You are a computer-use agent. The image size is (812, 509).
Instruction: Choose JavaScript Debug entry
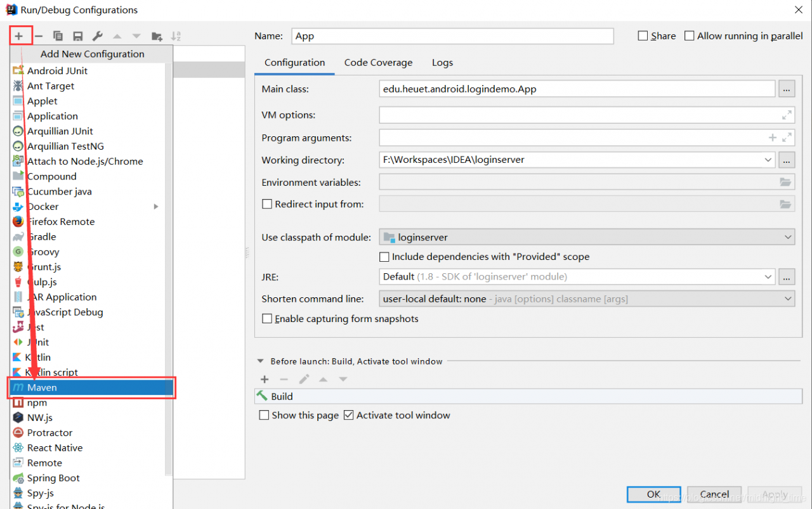[x=88, y=312]
